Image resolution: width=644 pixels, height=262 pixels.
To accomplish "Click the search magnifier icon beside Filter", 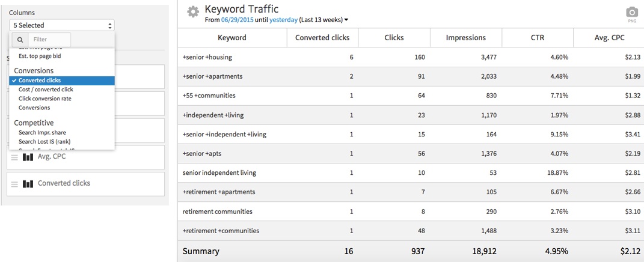I will click(20, 40).
